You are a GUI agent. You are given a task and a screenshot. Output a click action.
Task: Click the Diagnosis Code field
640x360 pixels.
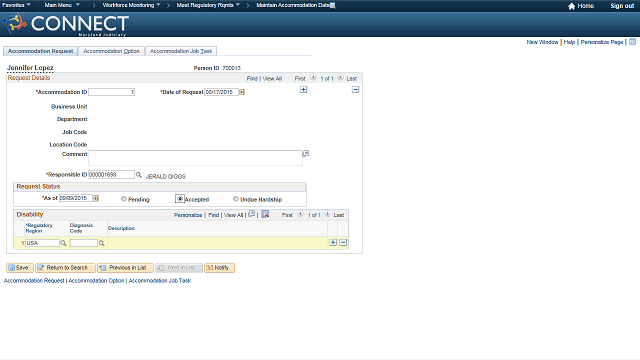(x=84, y=243)
